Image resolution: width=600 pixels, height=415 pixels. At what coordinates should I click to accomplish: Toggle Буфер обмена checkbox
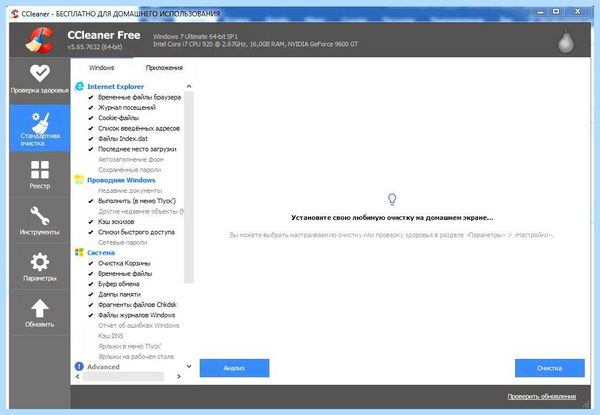91,284
